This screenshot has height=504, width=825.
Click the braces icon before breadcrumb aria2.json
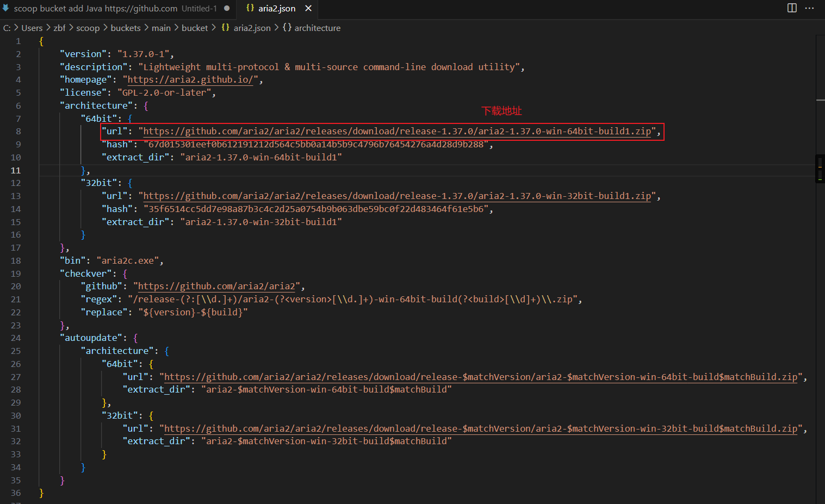click(225, 27)
